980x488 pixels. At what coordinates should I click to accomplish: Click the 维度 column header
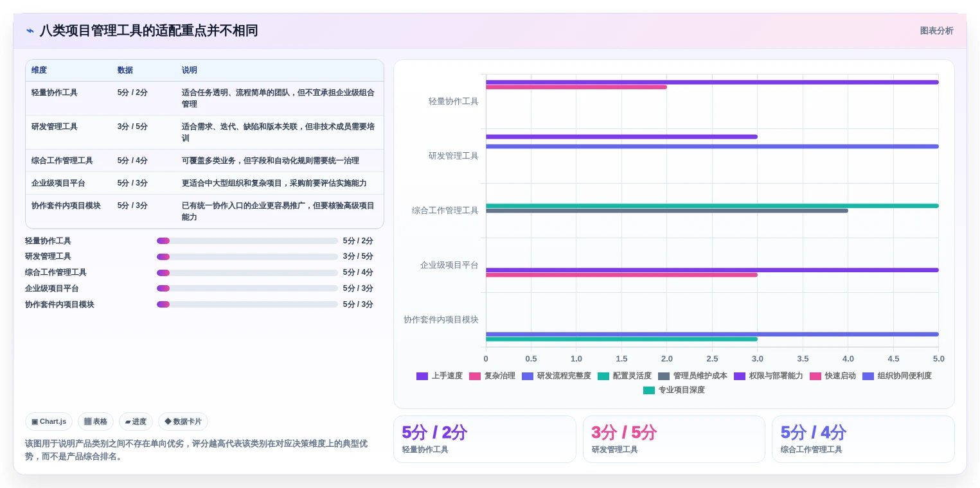pos(39,71)
